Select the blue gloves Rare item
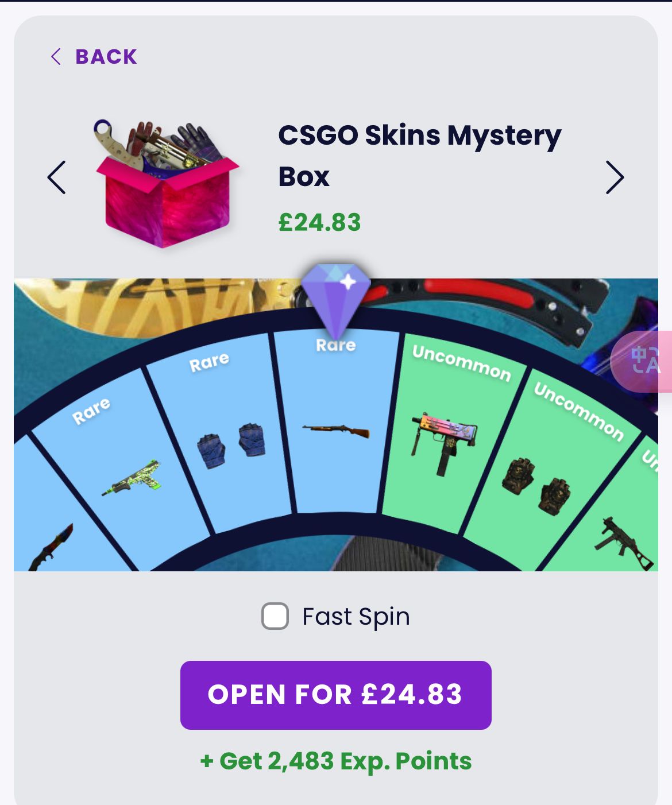The height and width of the screenshot is (805, 672). [231, 446]
